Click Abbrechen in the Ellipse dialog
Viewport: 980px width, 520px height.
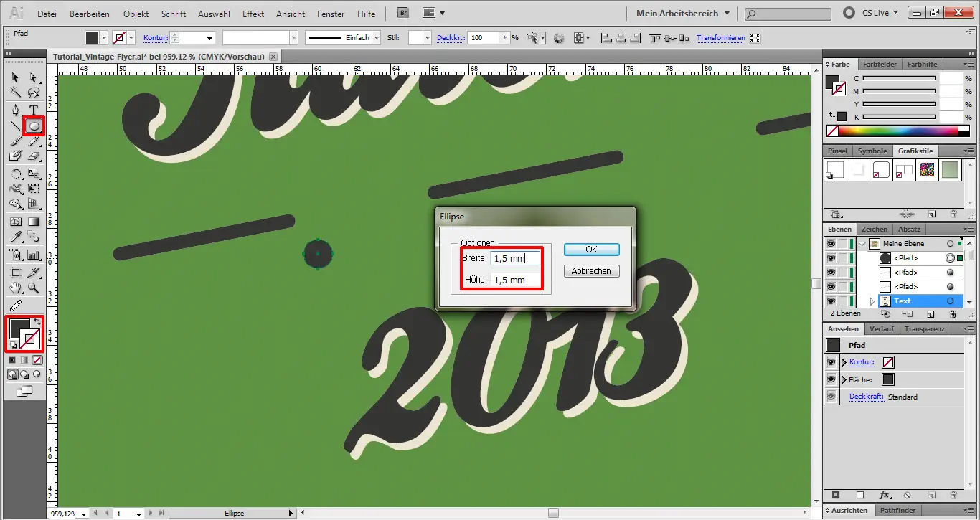pos(591,271)
